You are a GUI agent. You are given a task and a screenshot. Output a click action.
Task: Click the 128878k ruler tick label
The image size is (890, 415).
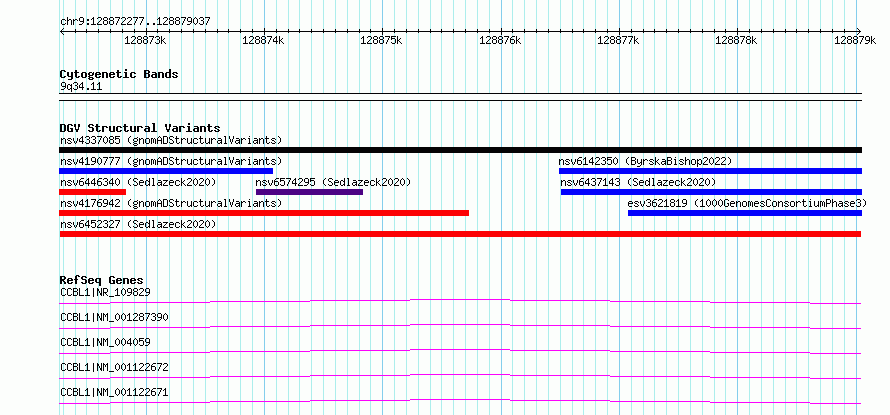tap(736, 40)
